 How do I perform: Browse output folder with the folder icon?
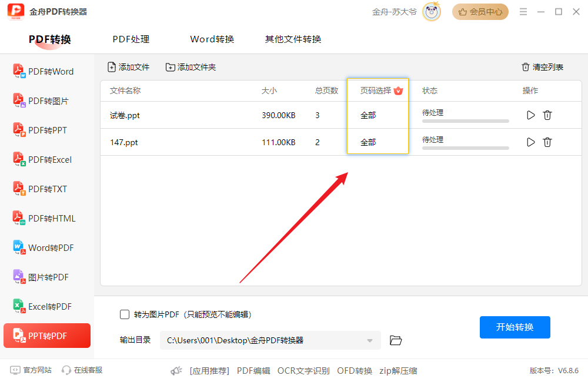tap(396, 340)
